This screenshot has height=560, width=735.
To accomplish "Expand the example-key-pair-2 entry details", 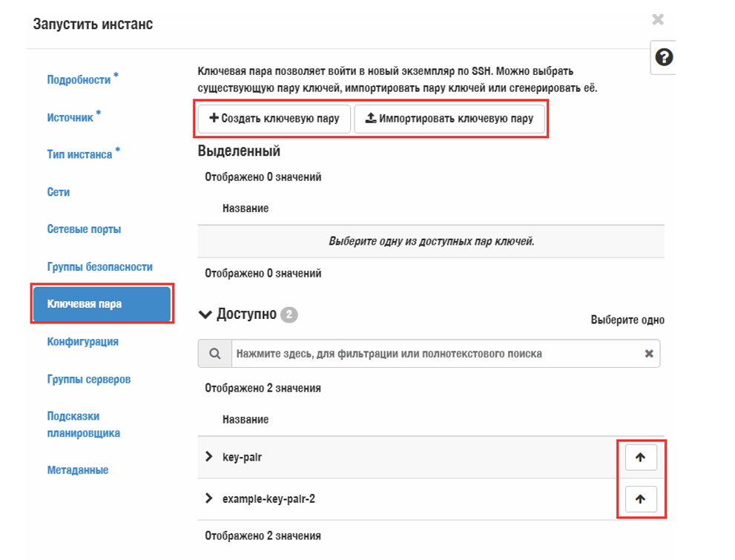I will 208,499.
